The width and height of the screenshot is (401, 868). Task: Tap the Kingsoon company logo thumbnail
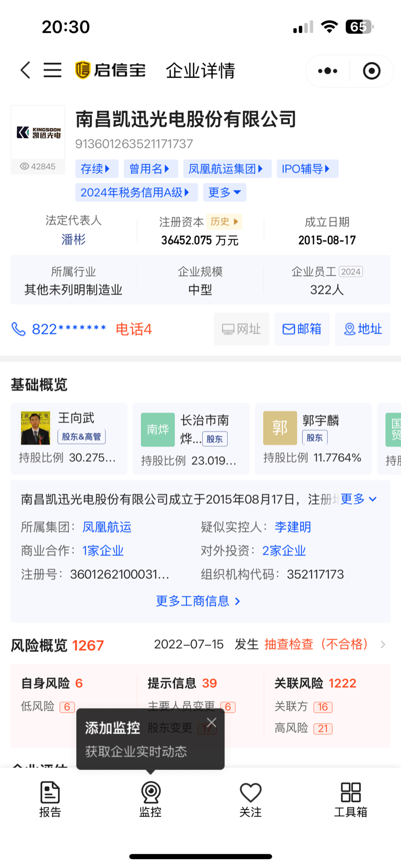[38, 133]
